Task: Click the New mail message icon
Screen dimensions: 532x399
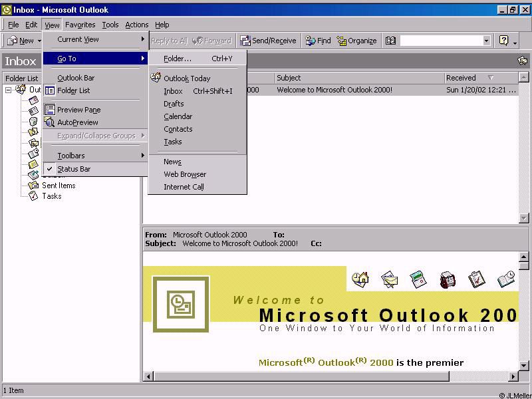Action: 12,41
